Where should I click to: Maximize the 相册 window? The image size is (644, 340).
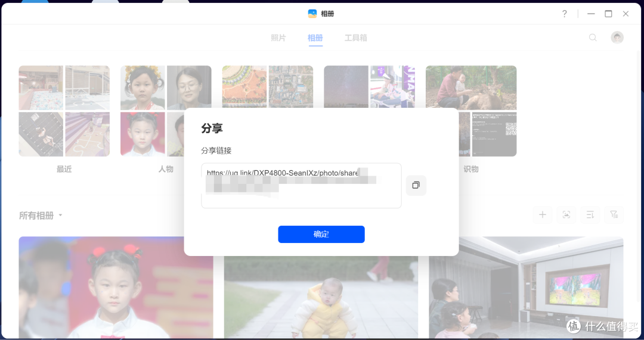[608, 14]
